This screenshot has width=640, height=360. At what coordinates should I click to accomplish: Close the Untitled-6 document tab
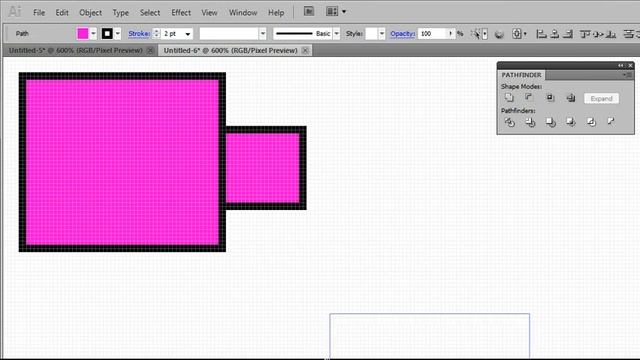pos(305,51)
